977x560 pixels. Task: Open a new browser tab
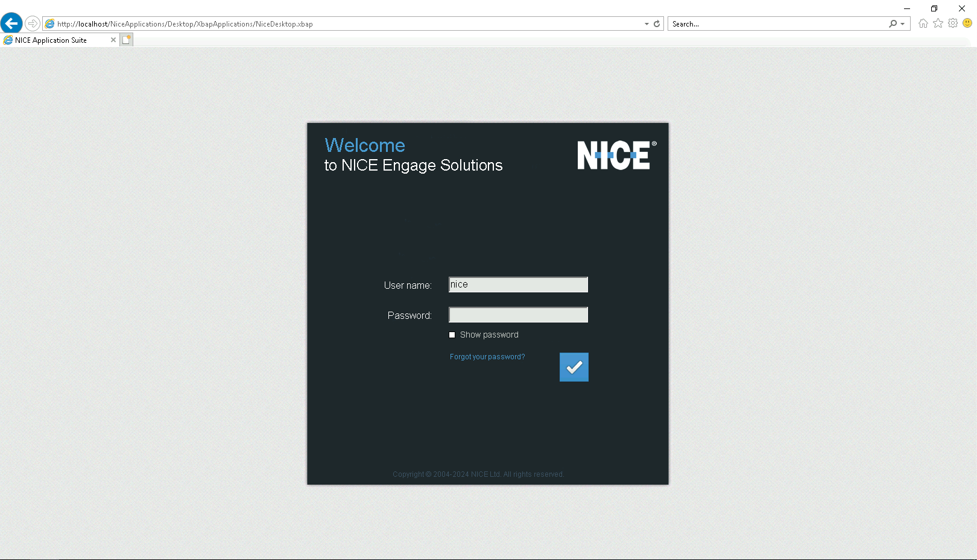[x=126, y=40]
